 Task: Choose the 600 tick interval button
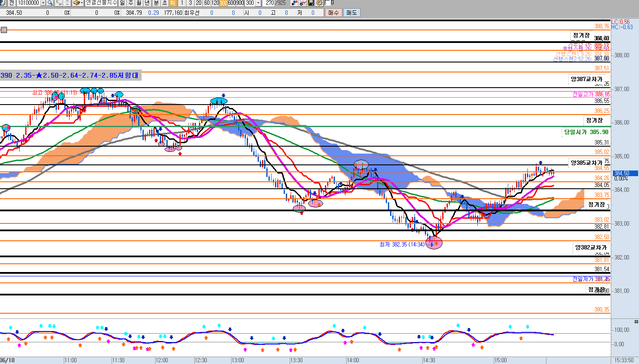pos(232,3)
